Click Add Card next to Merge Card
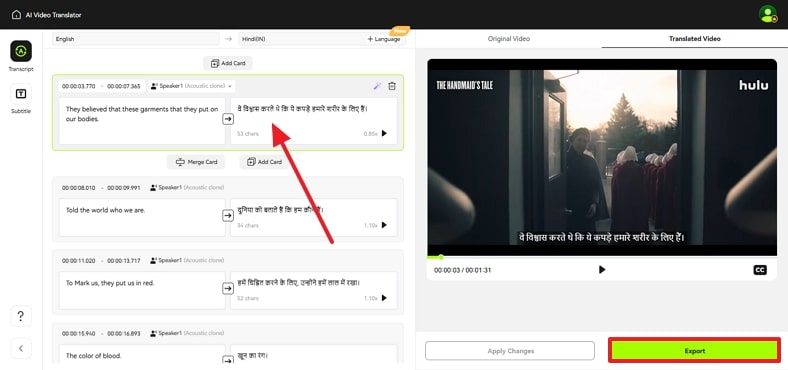 tap(264, 162)
